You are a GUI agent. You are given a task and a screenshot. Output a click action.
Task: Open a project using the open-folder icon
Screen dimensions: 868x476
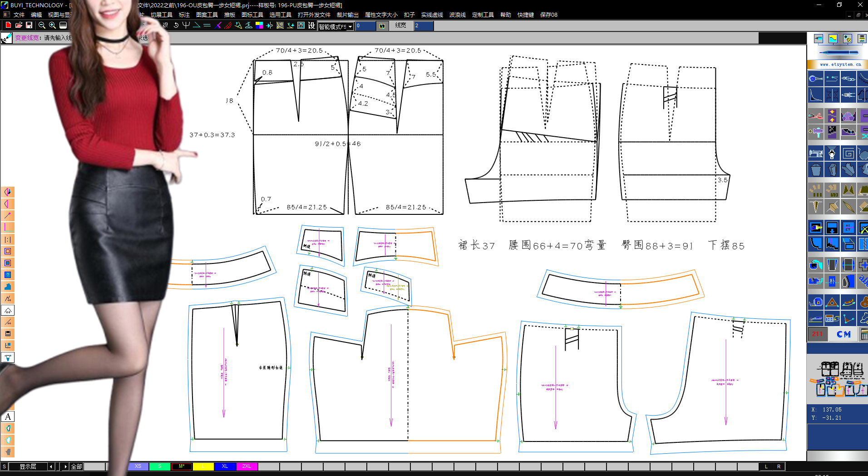click(19, 25)
